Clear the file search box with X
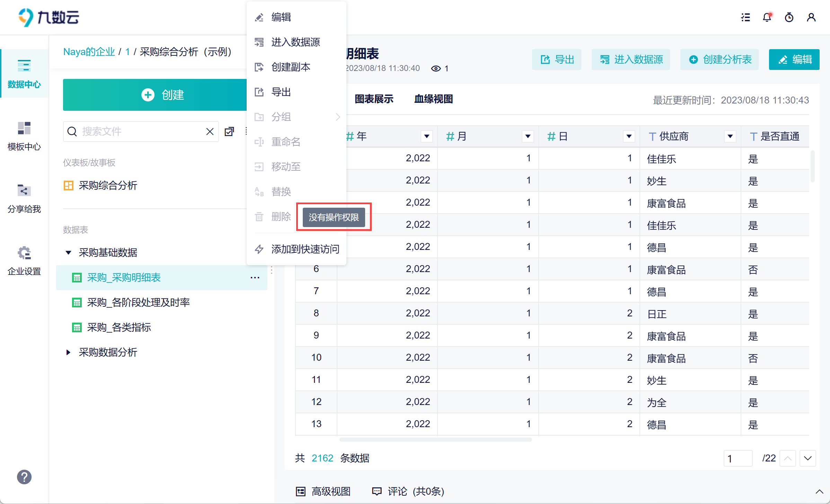This screenshot has width=830, height=504. (210, 132)
